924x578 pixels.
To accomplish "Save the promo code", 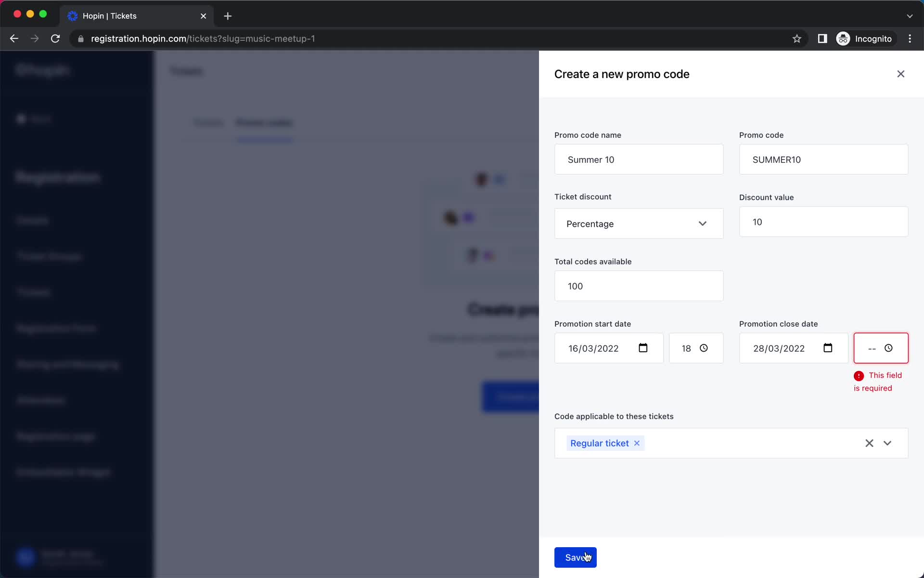I will pyautogui.click(x=575, y=557).
